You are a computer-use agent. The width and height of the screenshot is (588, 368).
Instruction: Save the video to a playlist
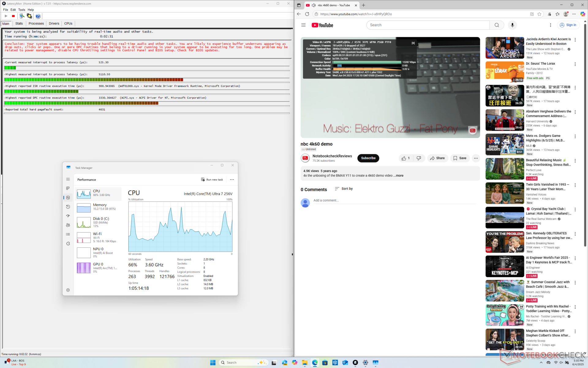coord(460,158)
